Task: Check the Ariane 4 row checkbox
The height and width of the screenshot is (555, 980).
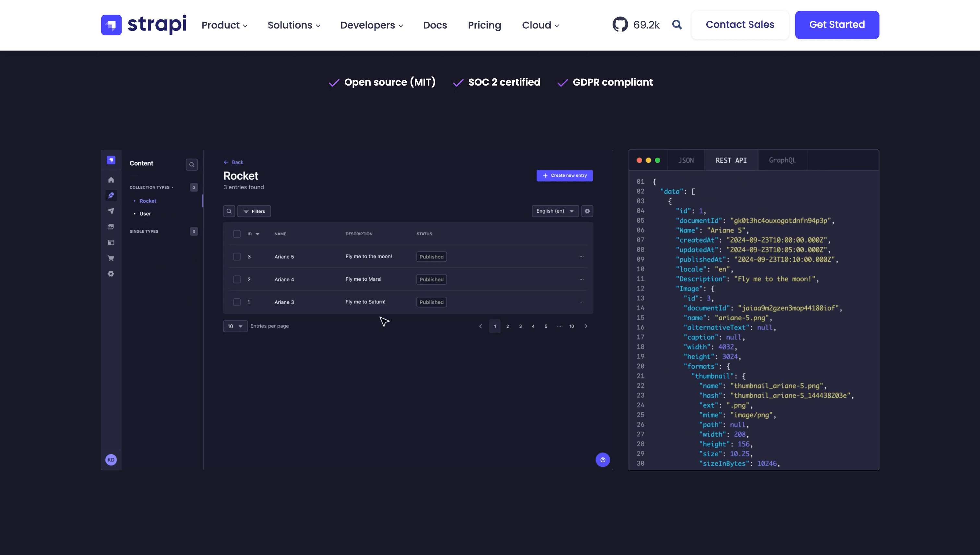Action: click(237, 279)
